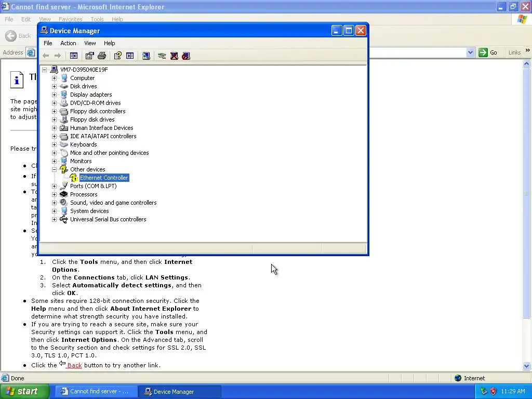The width and height of the screenshot is (532, 399).
Task: Click the Keyboards category icon
Action: click(x=64, y=144)
